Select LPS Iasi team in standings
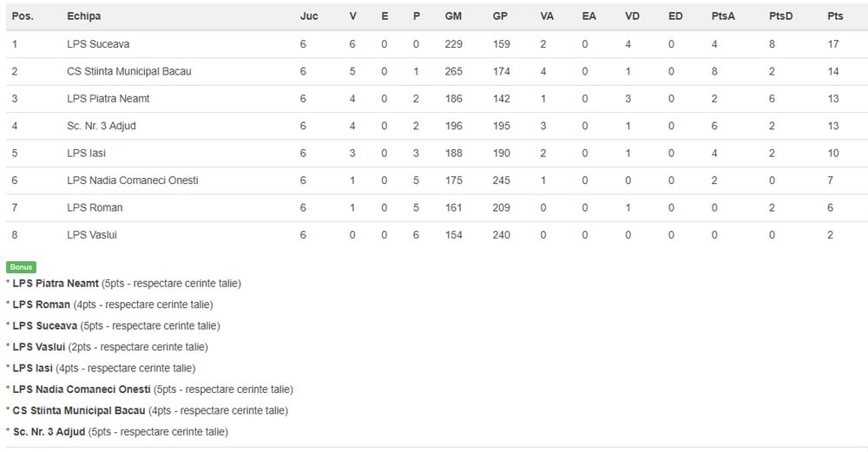The width and height of the screenshot is (868, 452). click(88, 154)
